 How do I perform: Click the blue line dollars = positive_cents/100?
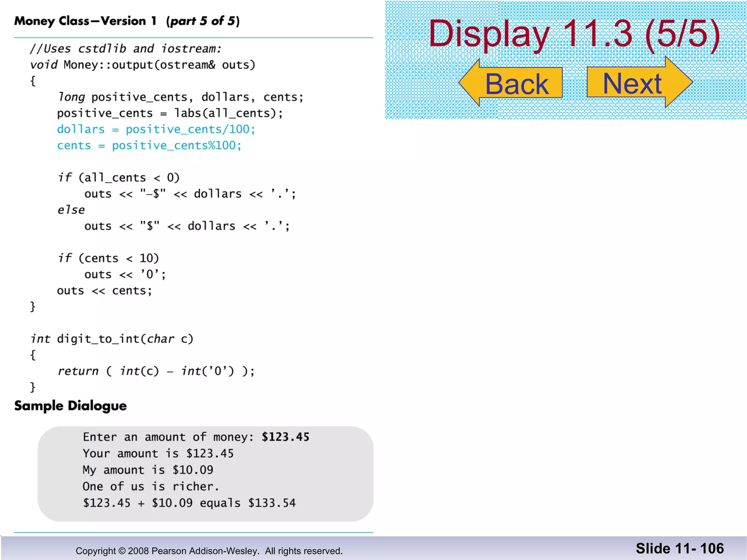(x=156, y=129)
